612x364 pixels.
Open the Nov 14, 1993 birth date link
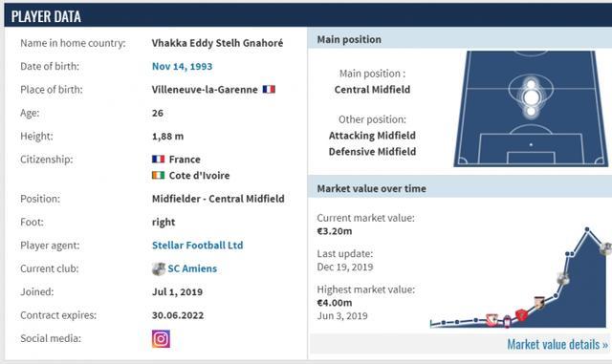(x=182, y=66)
